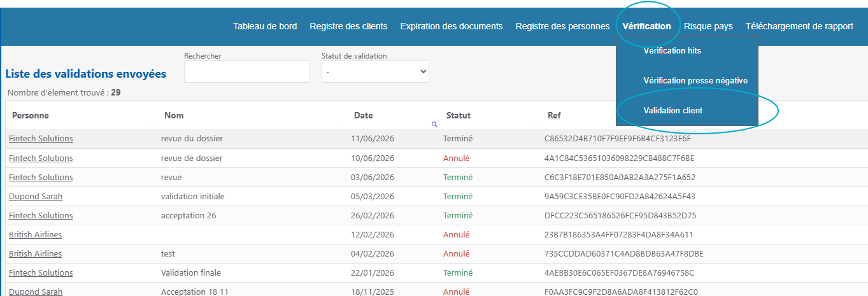868x296 pixels.
Task: Select reference DFCC223C565186526FCF95D843B52D75
Action: (620, 215)
